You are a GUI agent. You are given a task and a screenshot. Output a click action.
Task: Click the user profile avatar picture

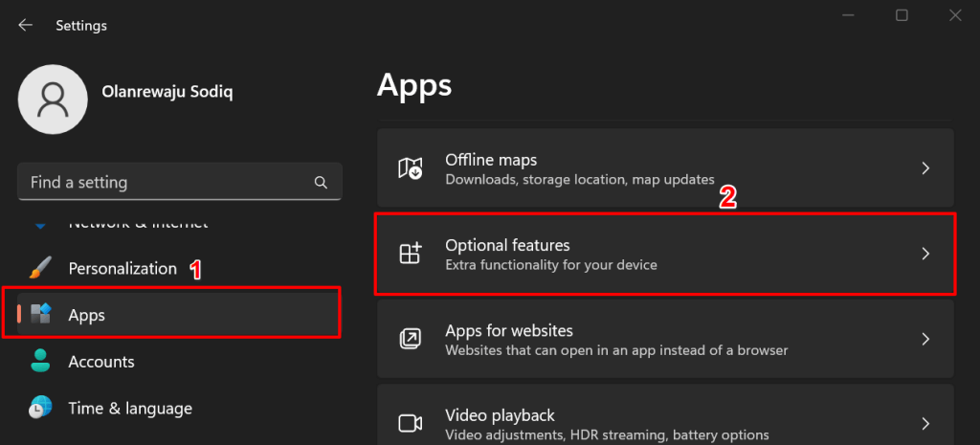coord(55,100)
